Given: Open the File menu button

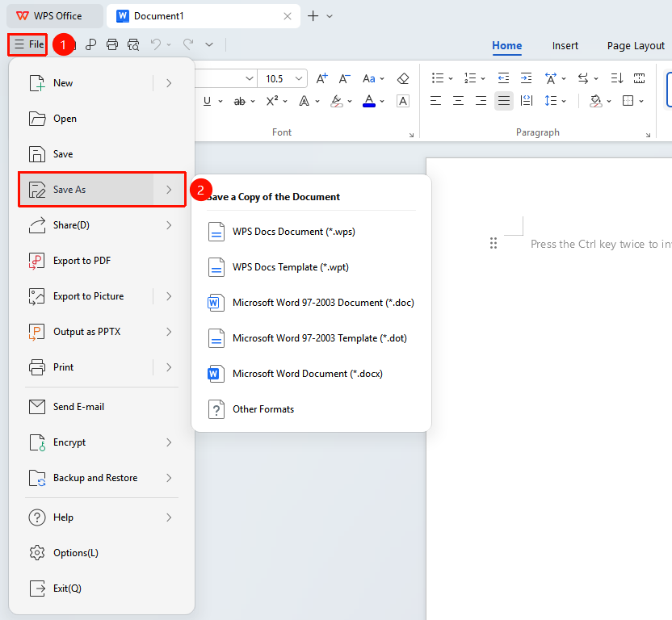Looking at the screenshot, I should (28, 44).
